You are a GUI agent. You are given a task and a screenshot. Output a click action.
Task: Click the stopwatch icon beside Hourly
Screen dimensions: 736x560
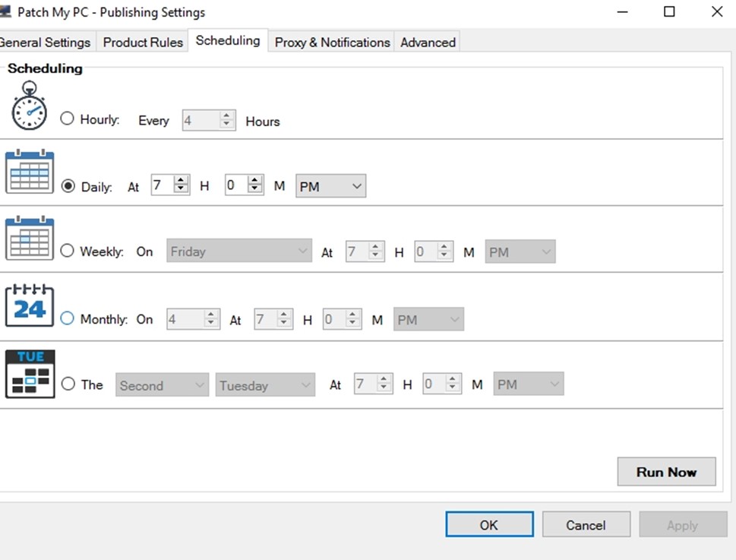click(x=29, y=106)
